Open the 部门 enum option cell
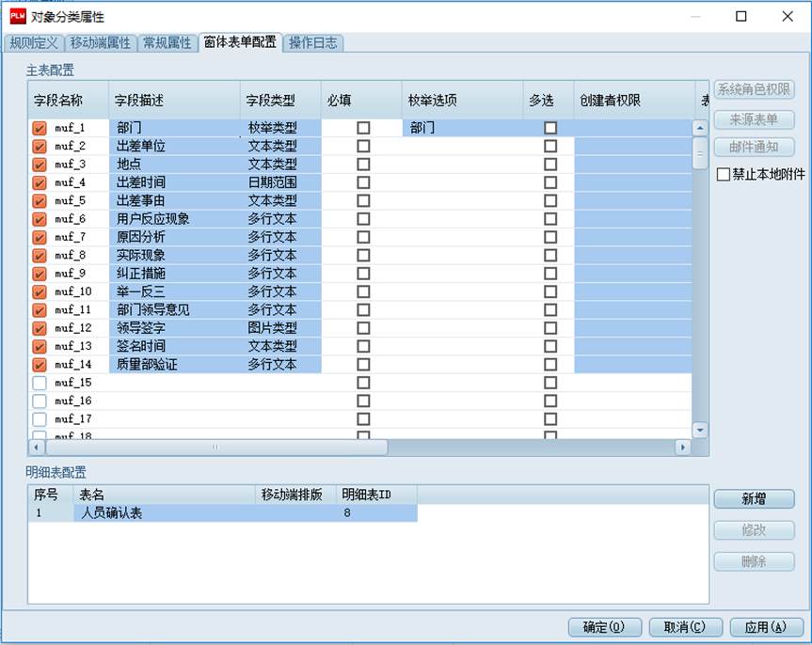The width and height of the screenshot is (812, 645). [462, 128]
